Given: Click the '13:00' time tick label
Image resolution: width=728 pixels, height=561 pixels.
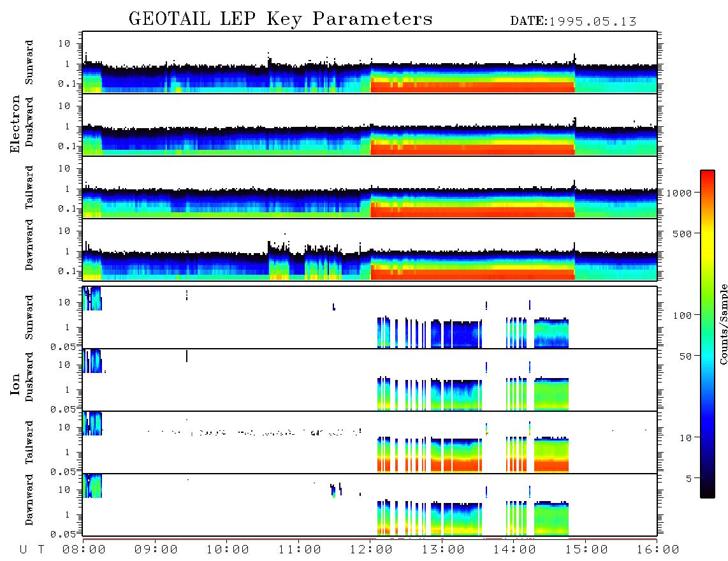Looking at the screenshot, I should coord(443,550).
